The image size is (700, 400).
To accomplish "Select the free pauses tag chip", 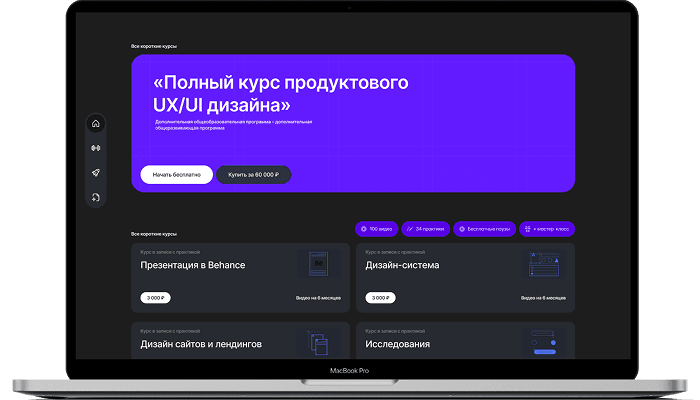I will [x=484, y=229].
